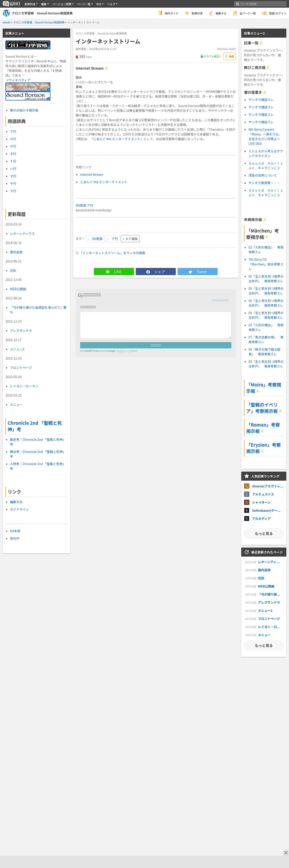The width and height of the screenshot is (289, 868).
Task: Open 6th Story Concert Moira LIVE DVD link
Action: click(x=265, y=137)
